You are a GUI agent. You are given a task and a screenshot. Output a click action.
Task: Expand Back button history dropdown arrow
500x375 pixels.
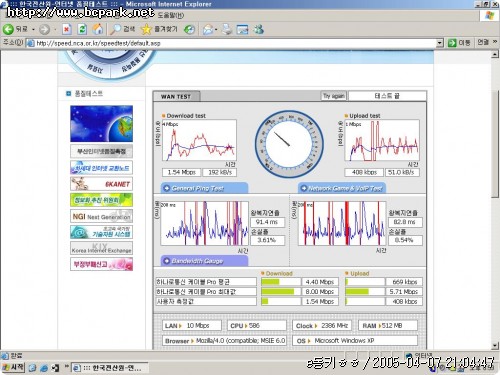(x=33, y=30)
